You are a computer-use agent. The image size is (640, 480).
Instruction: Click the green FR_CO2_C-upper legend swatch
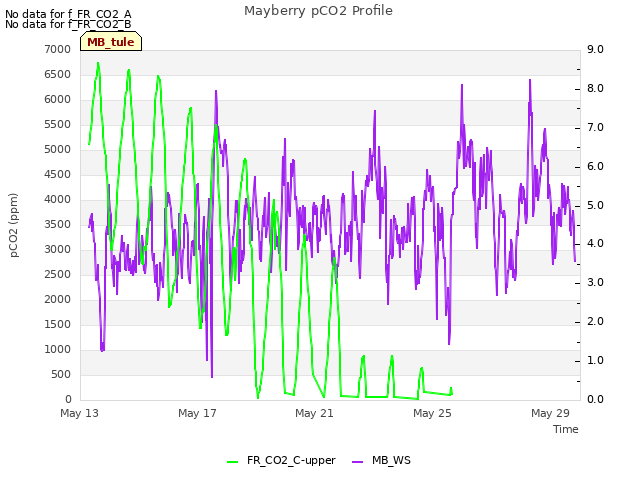pyautogui.click(x=232, y=461)
